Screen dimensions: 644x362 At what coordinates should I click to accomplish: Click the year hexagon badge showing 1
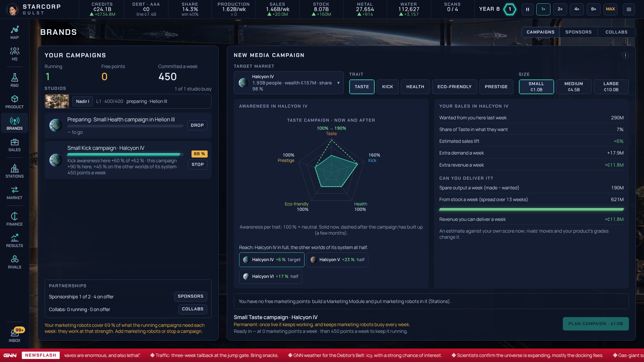pos(510,9)
